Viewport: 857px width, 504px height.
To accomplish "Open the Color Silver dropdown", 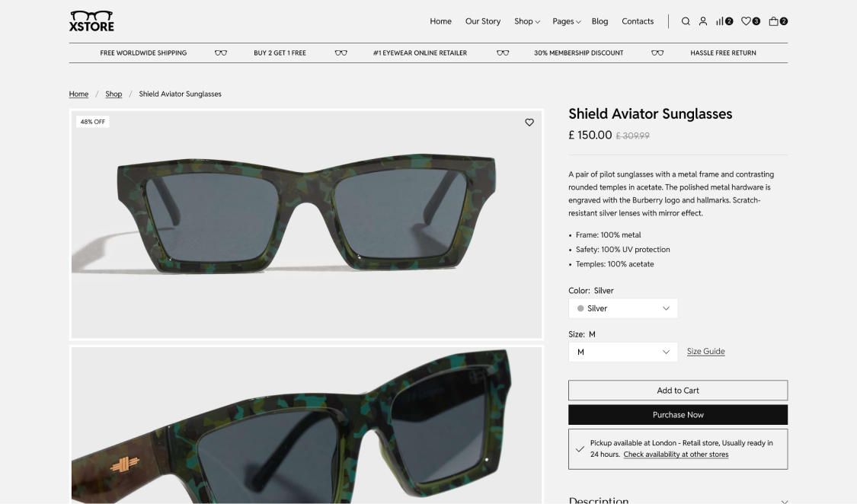I will 622,308.
